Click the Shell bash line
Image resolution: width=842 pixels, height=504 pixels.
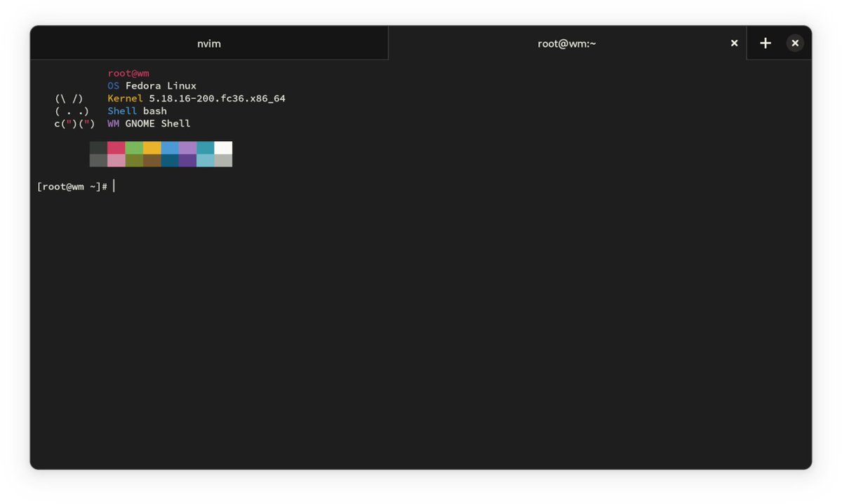(x=138, y=111)
